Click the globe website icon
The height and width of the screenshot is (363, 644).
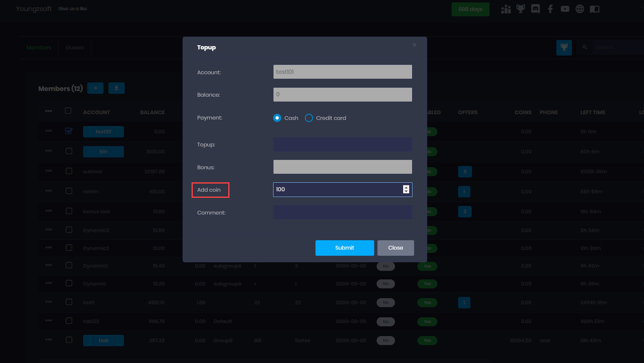(x=580, y=9)
